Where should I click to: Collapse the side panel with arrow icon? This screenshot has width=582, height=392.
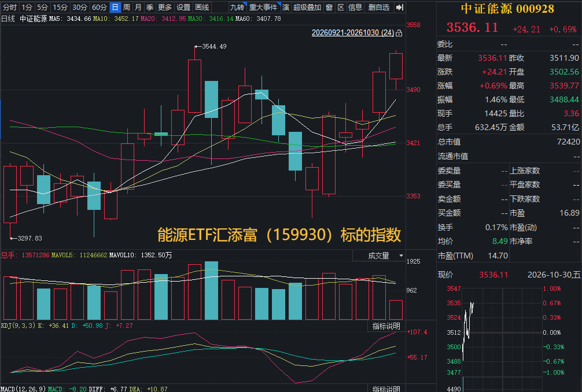(x=399, y=7)
